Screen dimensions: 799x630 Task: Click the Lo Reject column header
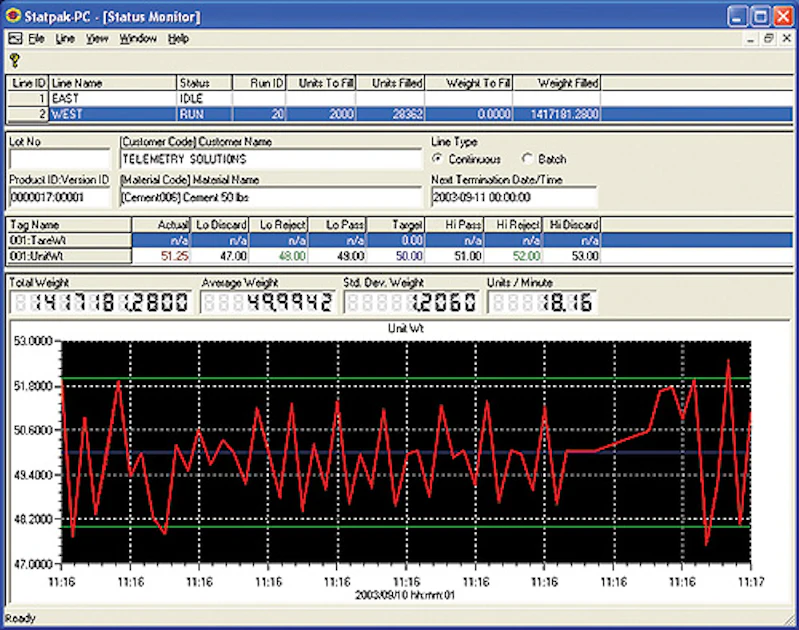(x=278, y=225)
